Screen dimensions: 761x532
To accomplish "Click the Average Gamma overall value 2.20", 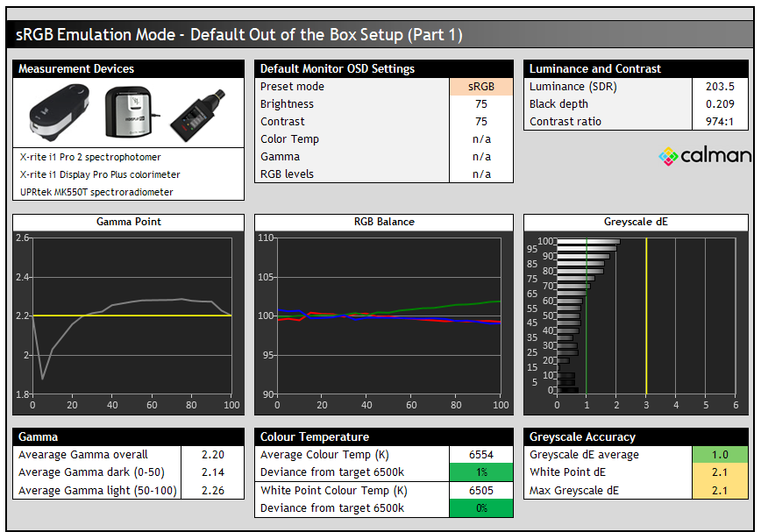I will click(212, 455).
